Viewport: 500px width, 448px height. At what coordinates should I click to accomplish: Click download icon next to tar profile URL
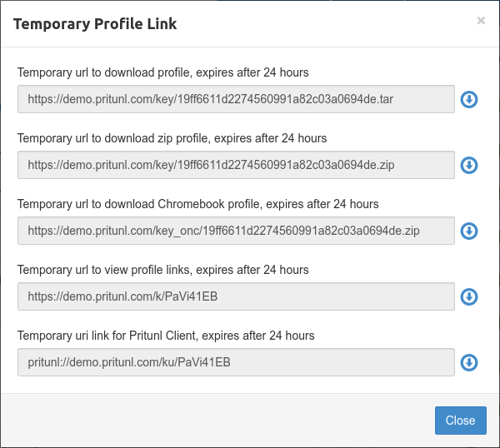click(x=469, y=100)
